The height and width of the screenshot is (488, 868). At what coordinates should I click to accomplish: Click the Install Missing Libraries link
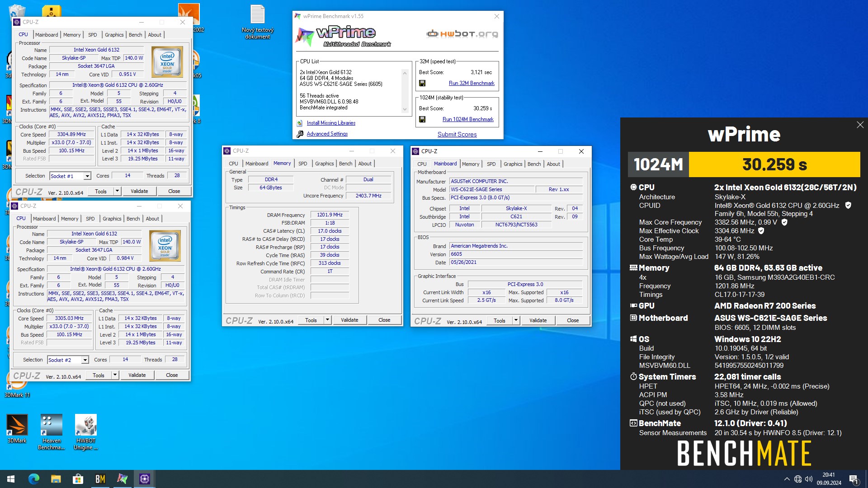tap(331, 123)
